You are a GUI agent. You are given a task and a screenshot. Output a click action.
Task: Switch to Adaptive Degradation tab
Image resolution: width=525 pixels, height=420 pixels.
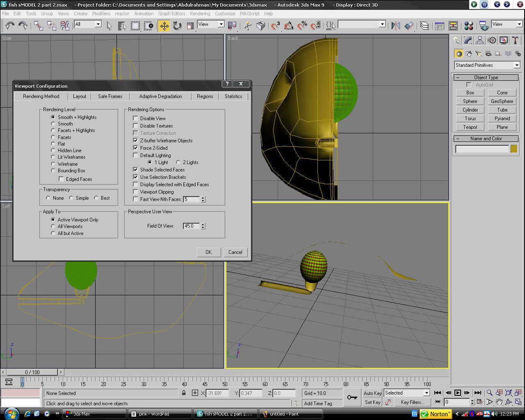(160, 96)
